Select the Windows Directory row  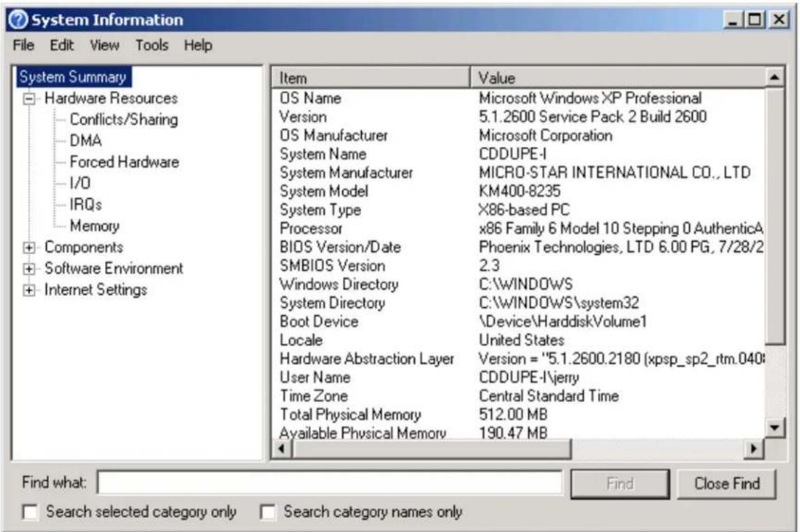(x=518, y=284)
